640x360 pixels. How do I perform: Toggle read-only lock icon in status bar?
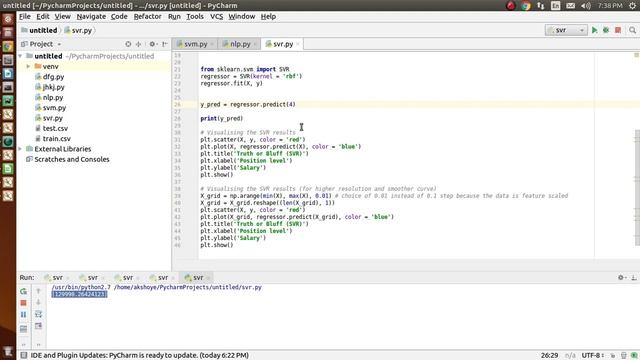(613, 356)
